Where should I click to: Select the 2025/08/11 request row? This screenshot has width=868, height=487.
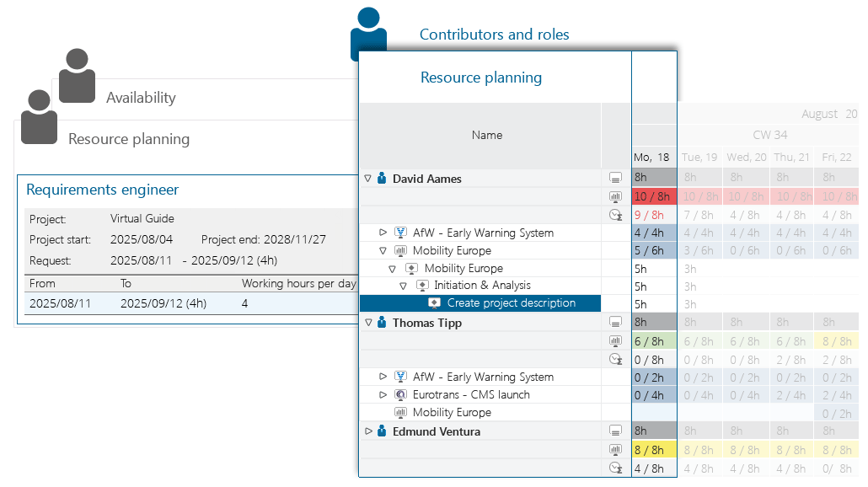190,303
